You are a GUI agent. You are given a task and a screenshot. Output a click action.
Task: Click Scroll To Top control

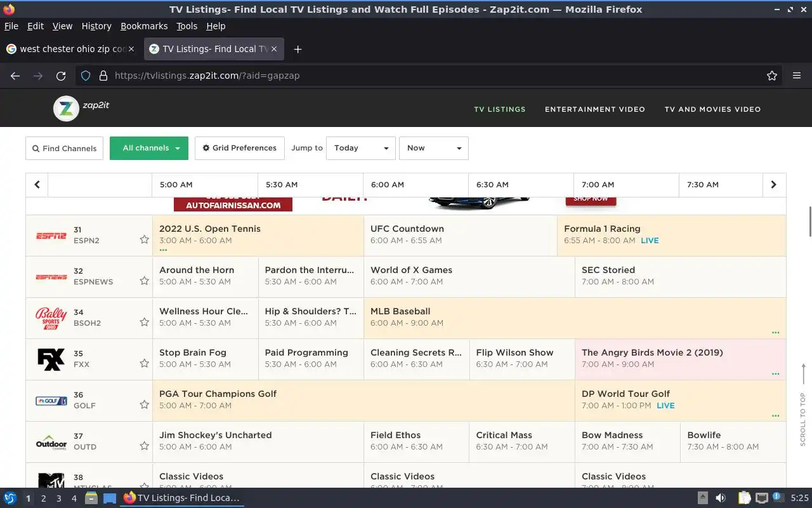802,405
